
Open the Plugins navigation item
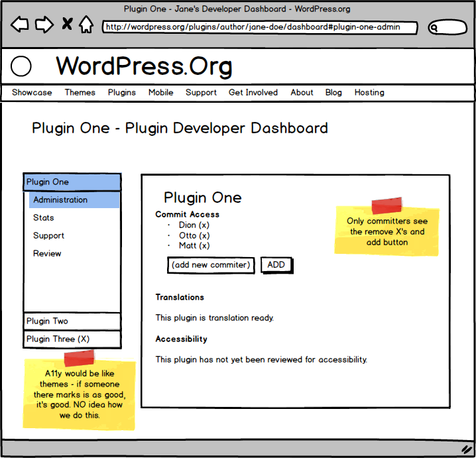(122, 93)
